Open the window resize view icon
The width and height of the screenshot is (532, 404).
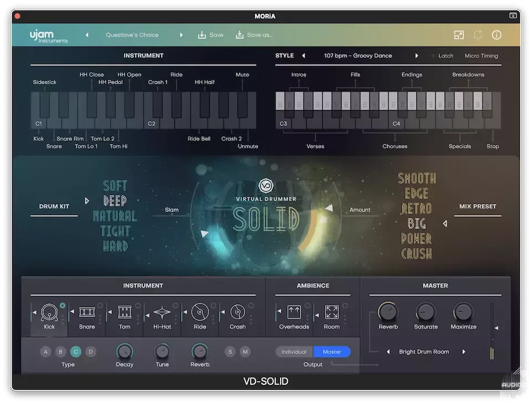tap(459, 35)
